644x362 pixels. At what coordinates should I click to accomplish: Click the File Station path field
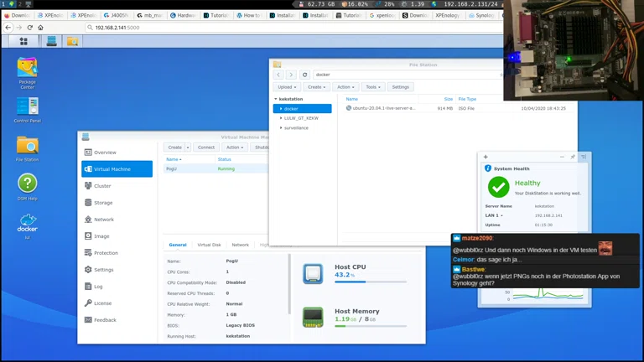pyautogui.click(x=408, y=75)
